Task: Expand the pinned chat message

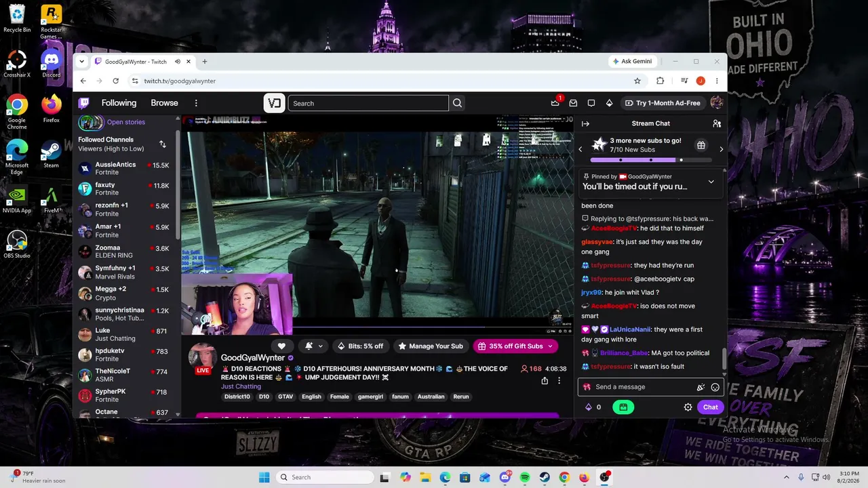Action: [x=711, y=182]
